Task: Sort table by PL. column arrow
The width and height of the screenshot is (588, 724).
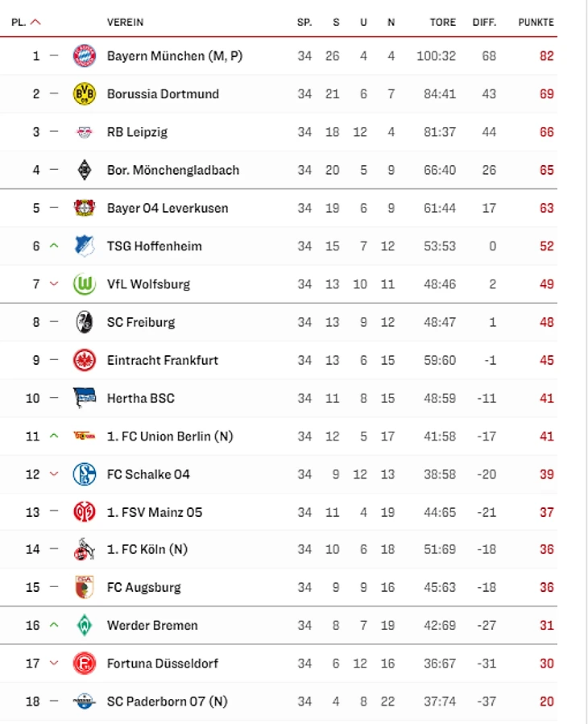Action: (x=35, y=23)
